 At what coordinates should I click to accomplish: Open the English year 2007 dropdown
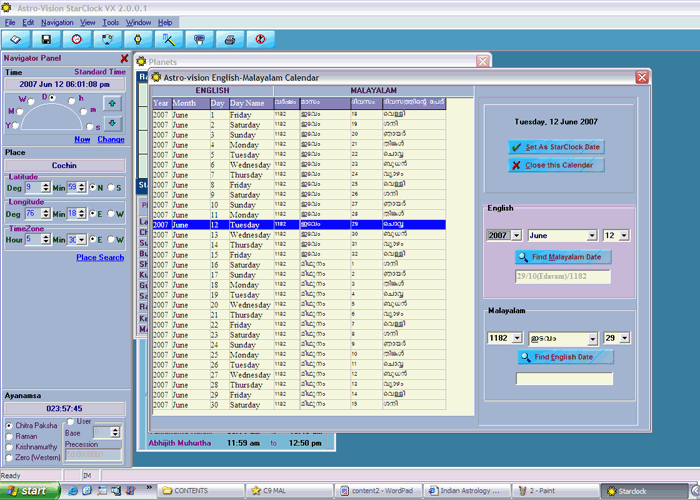point(517,235)
